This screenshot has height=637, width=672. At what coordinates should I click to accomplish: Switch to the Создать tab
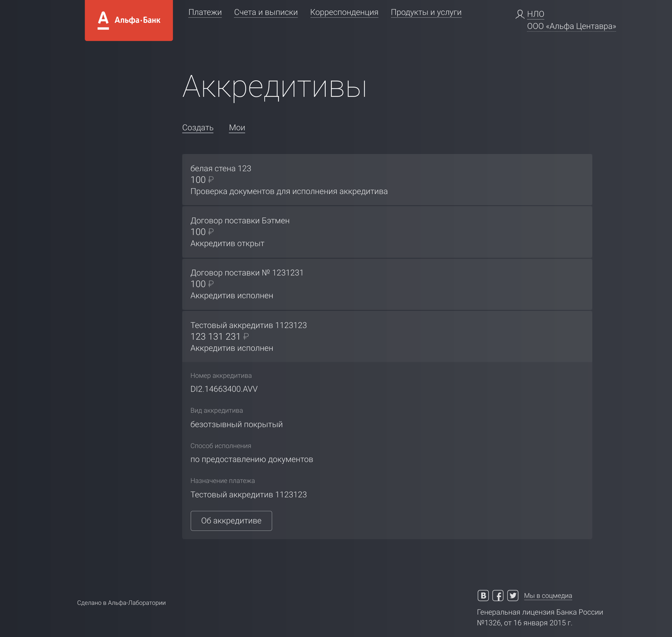[198, 128]
